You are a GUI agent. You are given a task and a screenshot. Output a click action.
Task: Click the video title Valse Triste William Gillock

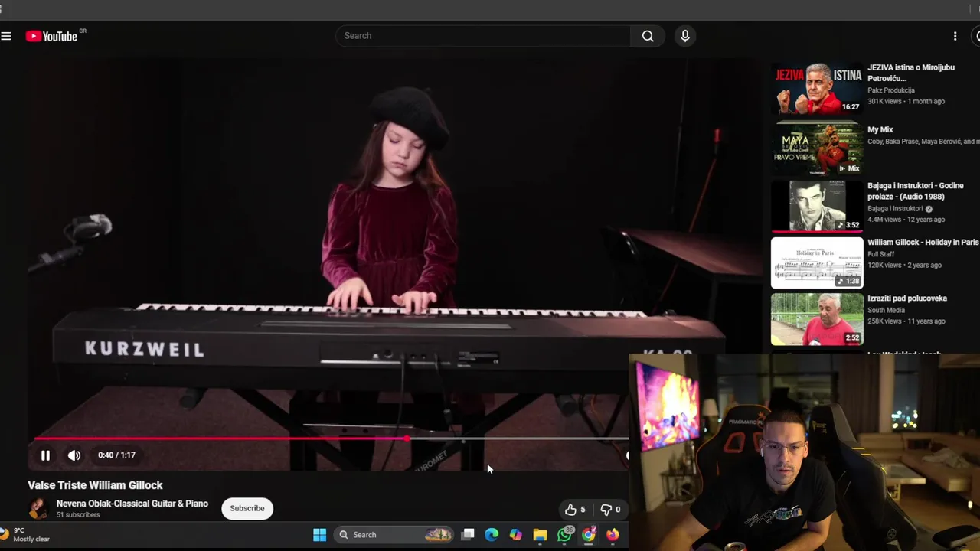coord(95,485)
